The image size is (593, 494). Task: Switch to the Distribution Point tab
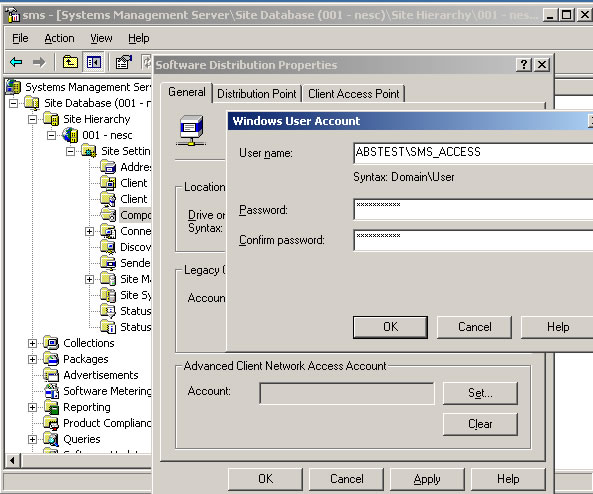[x=257, y=93]
